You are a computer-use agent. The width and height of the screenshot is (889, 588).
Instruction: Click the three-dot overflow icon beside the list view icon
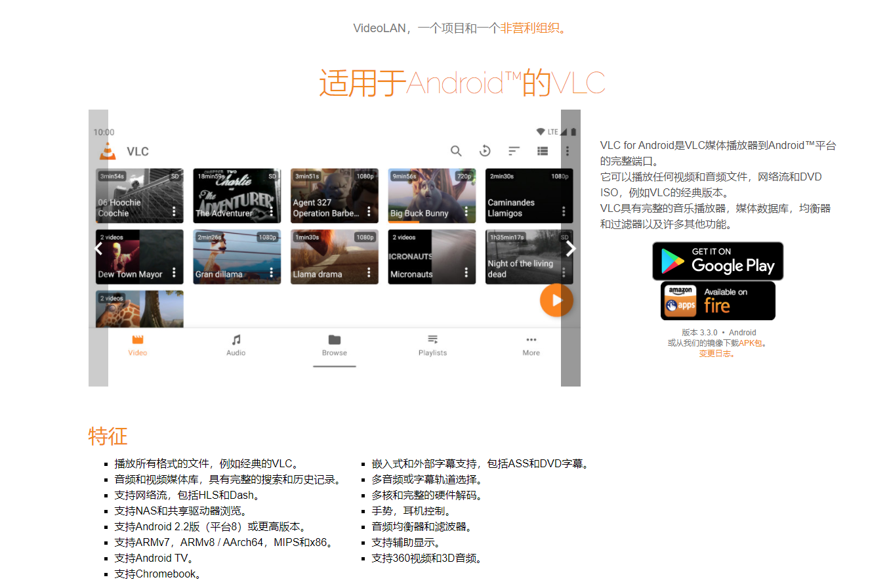[568, 151]
